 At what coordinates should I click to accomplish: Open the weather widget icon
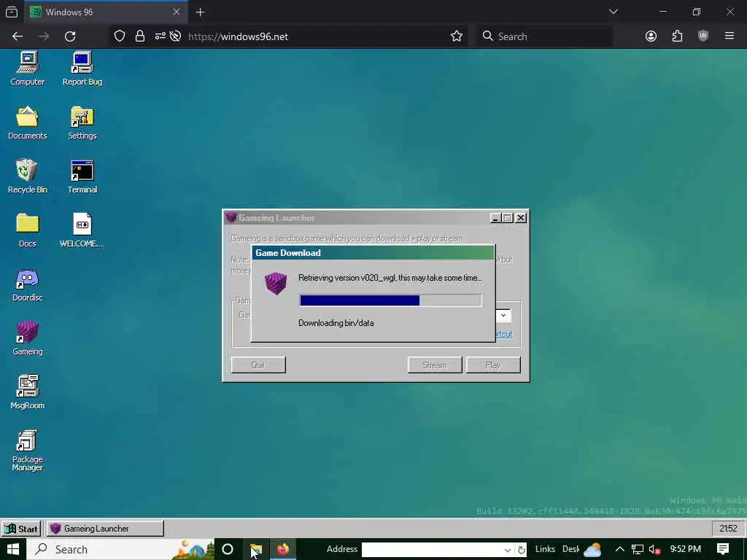pyautogui.click(x=592, y=550)
